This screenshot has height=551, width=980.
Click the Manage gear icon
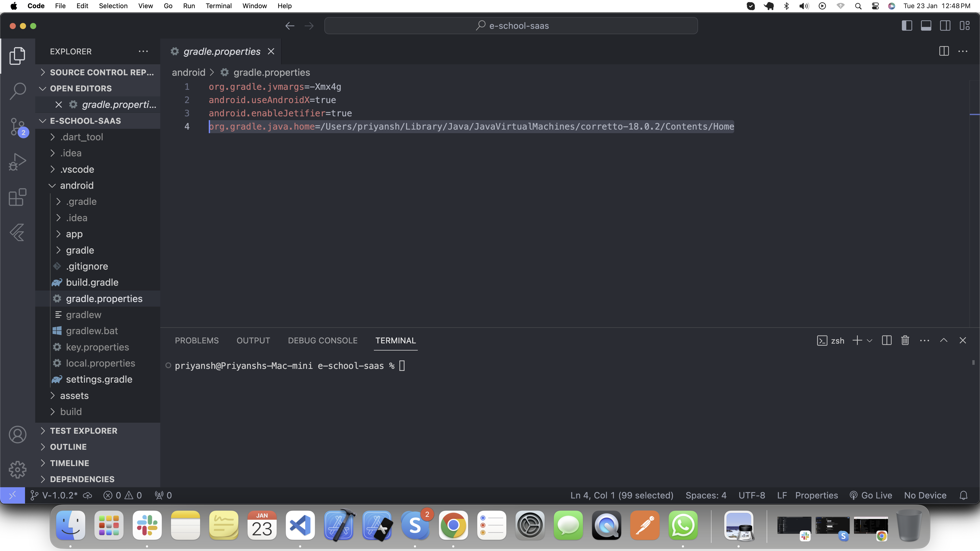[18, 470]
